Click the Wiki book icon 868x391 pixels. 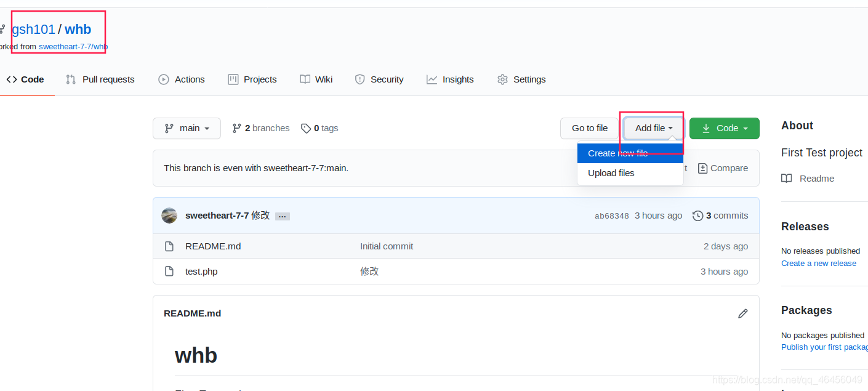point(305,79)
